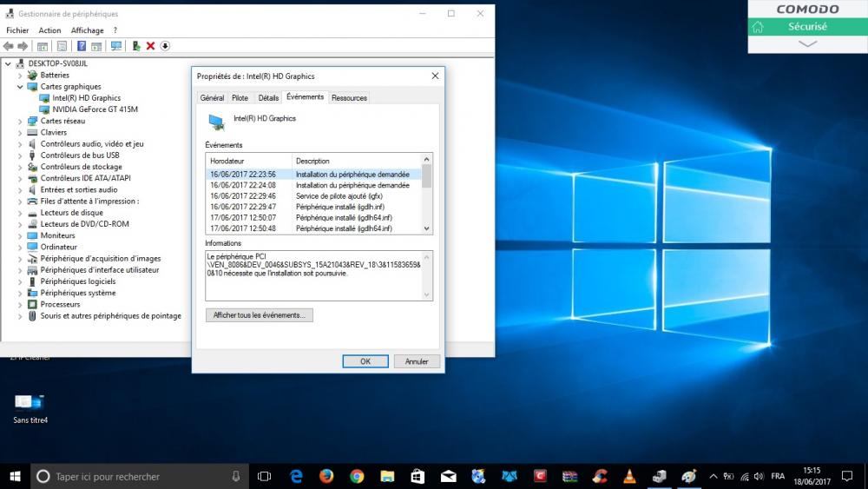Expand the Processeurs category
This screenshot has height=489, width=868.
pos(21,305)
